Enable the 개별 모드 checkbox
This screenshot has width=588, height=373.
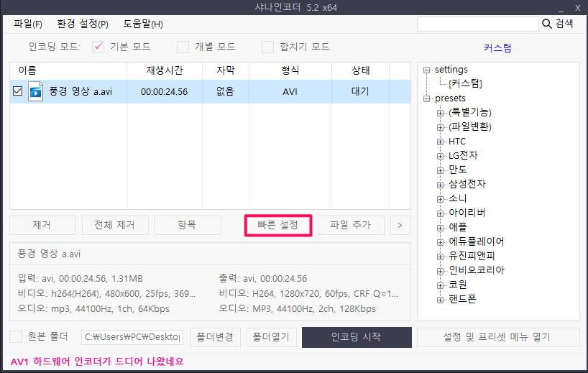coord(183,47)
